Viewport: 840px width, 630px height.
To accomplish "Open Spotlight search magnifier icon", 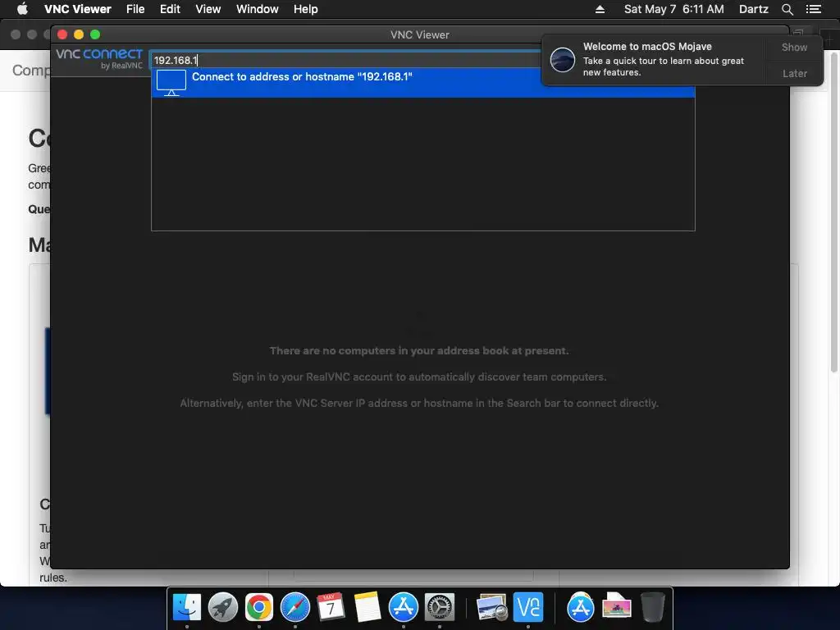I will [x=787, y=9].
